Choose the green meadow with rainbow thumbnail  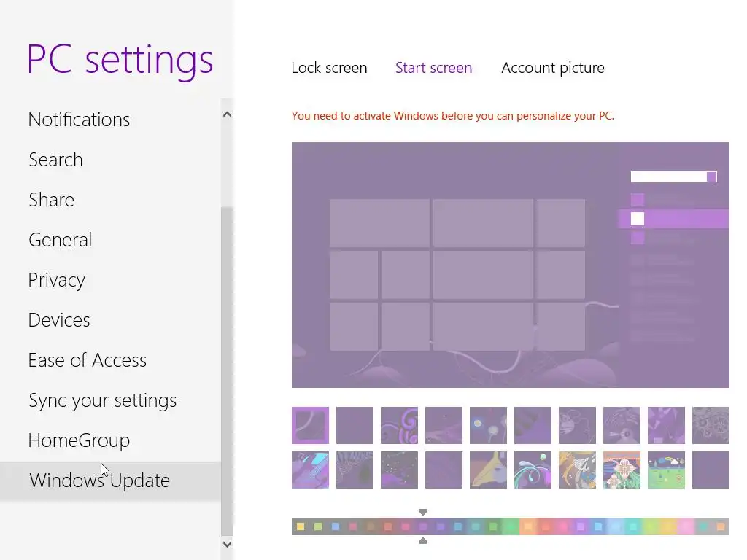click(666, 470)
